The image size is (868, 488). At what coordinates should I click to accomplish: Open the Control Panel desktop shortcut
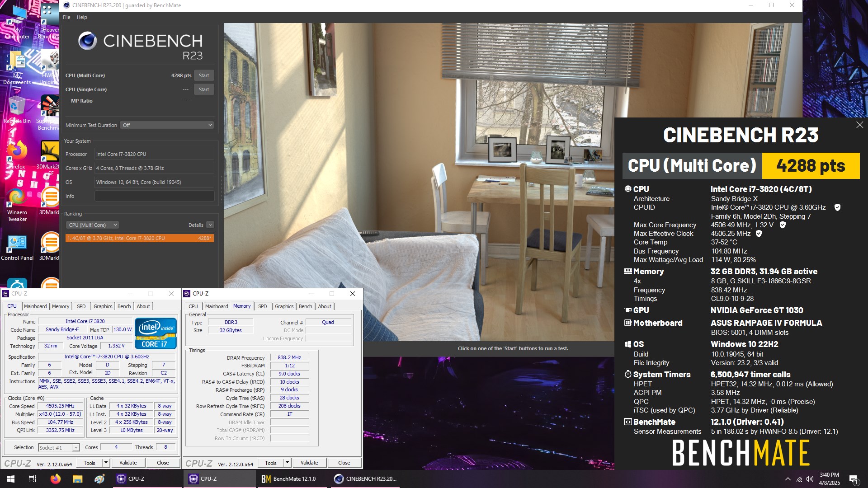pos(17,248)
